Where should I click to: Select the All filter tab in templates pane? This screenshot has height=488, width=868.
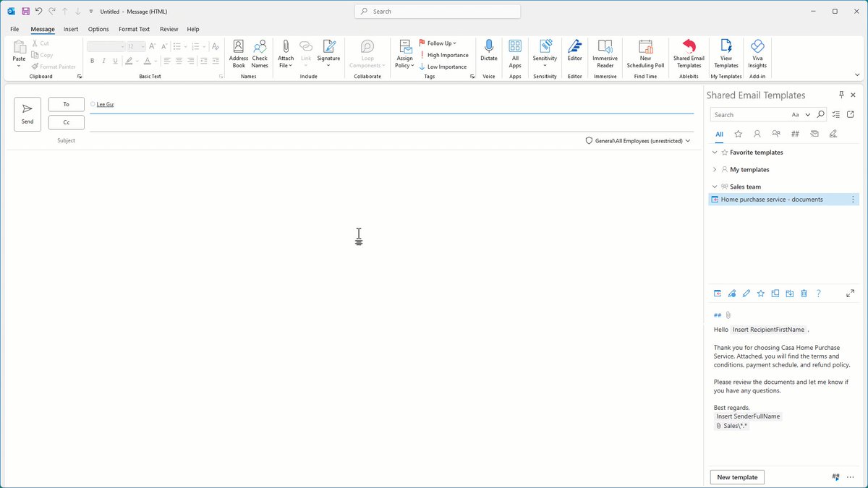[x=719, y=134]
